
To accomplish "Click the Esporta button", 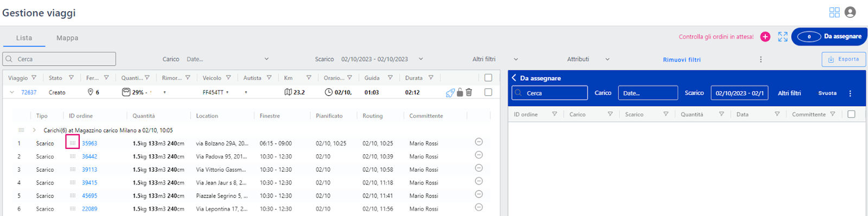I will point(844,59).
